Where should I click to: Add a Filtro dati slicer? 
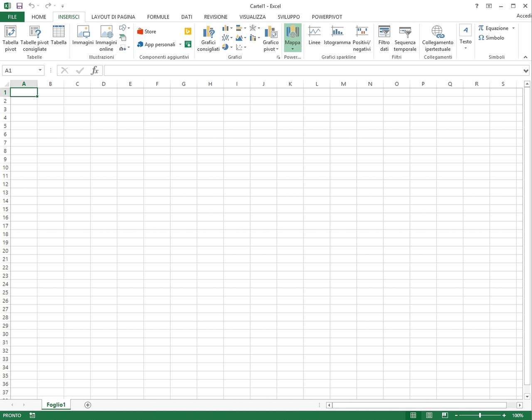384,32
